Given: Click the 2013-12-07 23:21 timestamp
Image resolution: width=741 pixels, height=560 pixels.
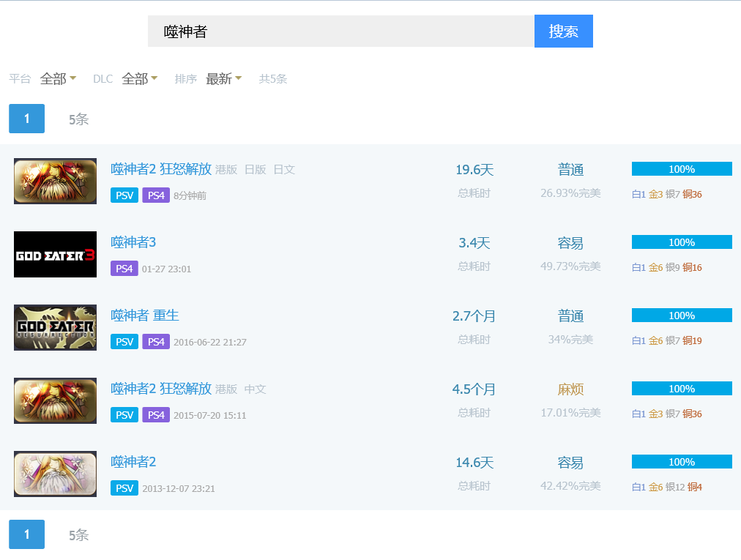Looking at the screenshot, I should [x=179, y=489].
